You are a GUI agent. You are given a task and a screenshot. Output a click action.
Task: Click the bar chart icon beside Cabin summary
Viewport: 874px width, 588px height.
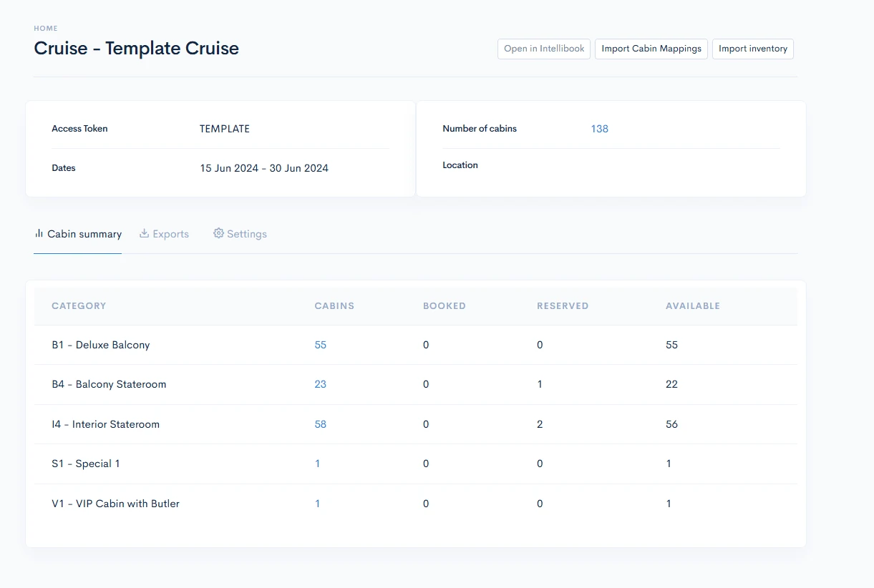point(39,234)
